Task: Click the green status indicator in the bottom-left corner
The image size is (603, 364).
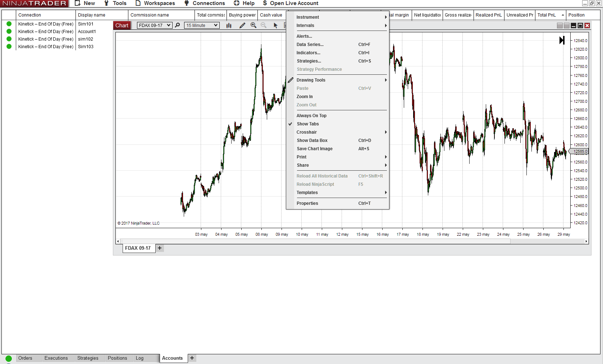Action: 9,358
